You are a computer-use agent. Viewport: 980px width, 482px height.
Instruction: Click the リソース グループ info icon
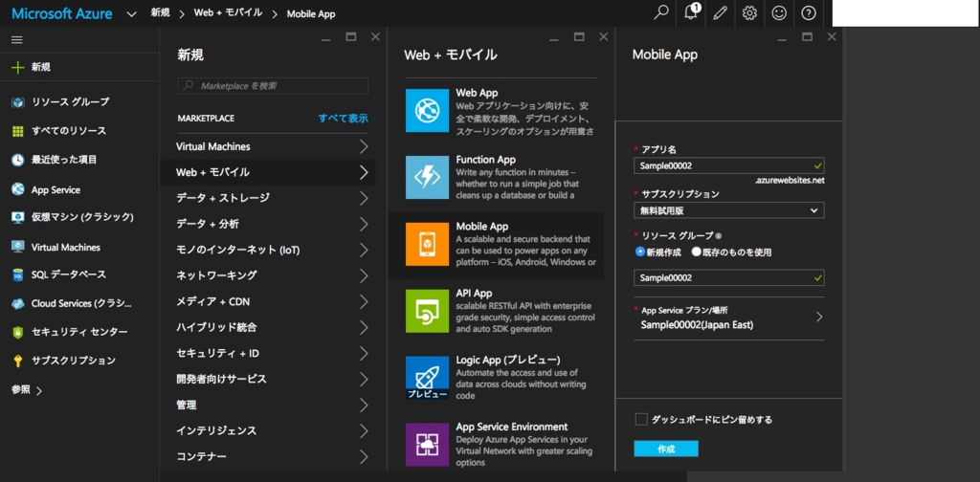[719, 236]
